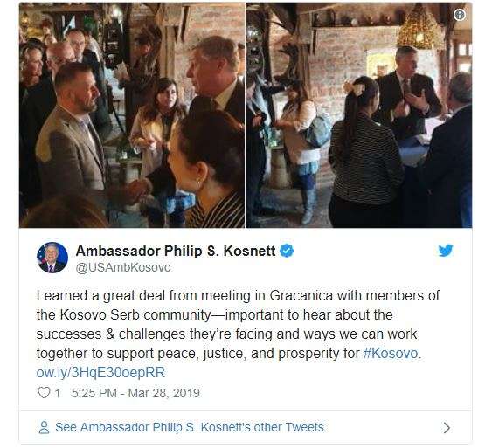This screenshot has width=485, height=448.
Task: Click the tweet text about Gracanica meeting
Action: [238, 324]
